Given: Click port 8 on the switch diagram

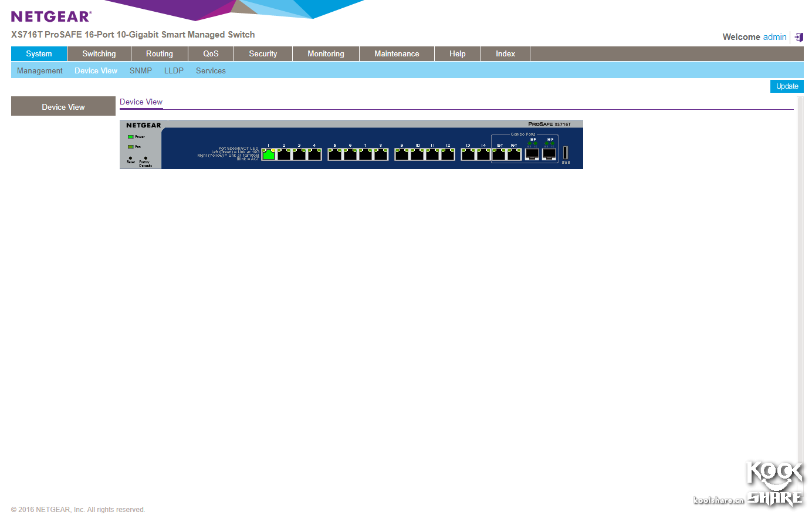Looking at the screenshot, I should 381,154.
